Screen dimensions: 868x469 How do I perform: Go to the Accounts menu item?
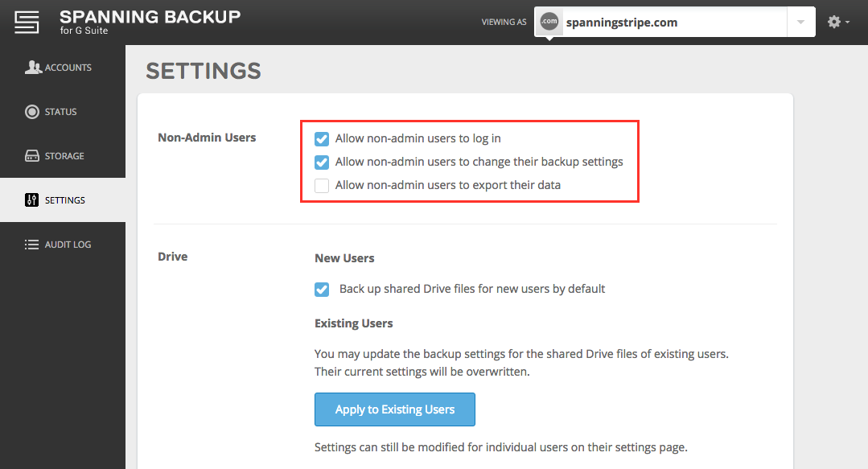pyautogui.click(x=68, y=68)
